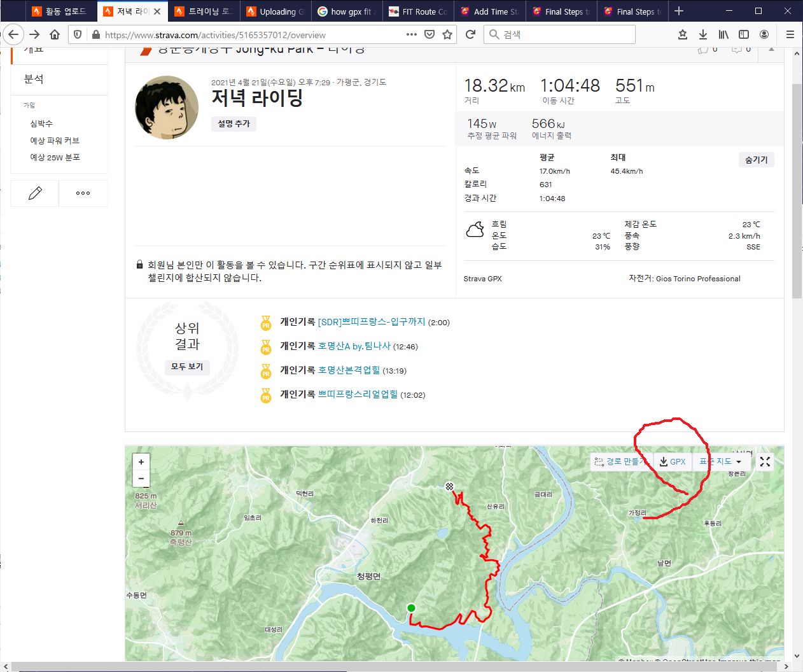803x672 pixels.
Task: Open Firefox account avatar icon
Action: click(764, 34)
